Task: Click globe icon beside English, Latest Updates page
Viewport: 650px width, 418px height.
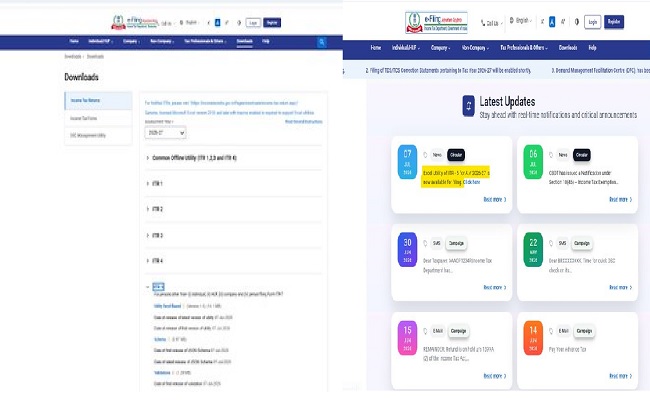Action: pyautogui.click(x=512, y=20)
